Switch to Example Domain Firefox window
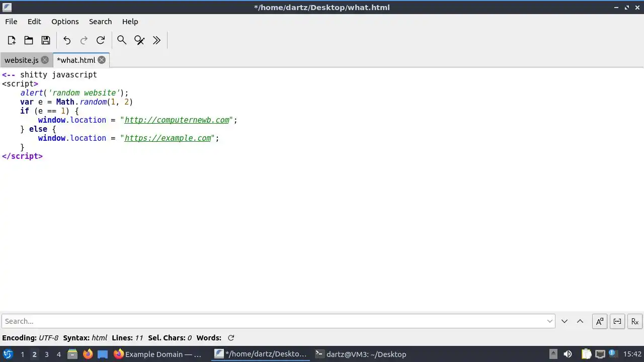Viewport: 644px width, 362px height. pyautogui.click(x=158, y=354)
